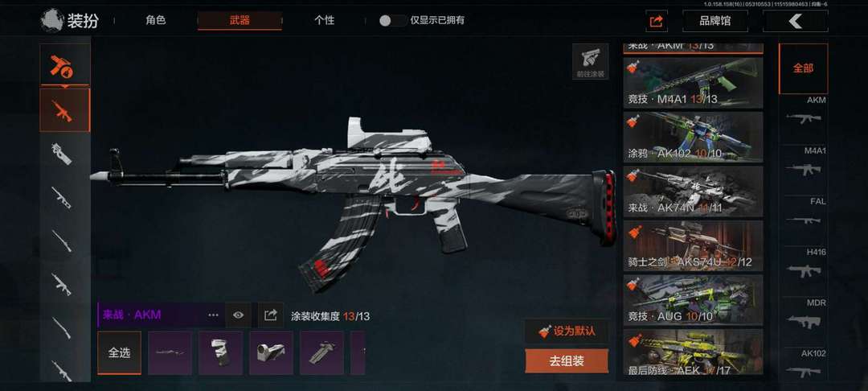This screenshot has height=391, width=868.
Task: Share the 来战·AKM skin
Action: point(270,315)
